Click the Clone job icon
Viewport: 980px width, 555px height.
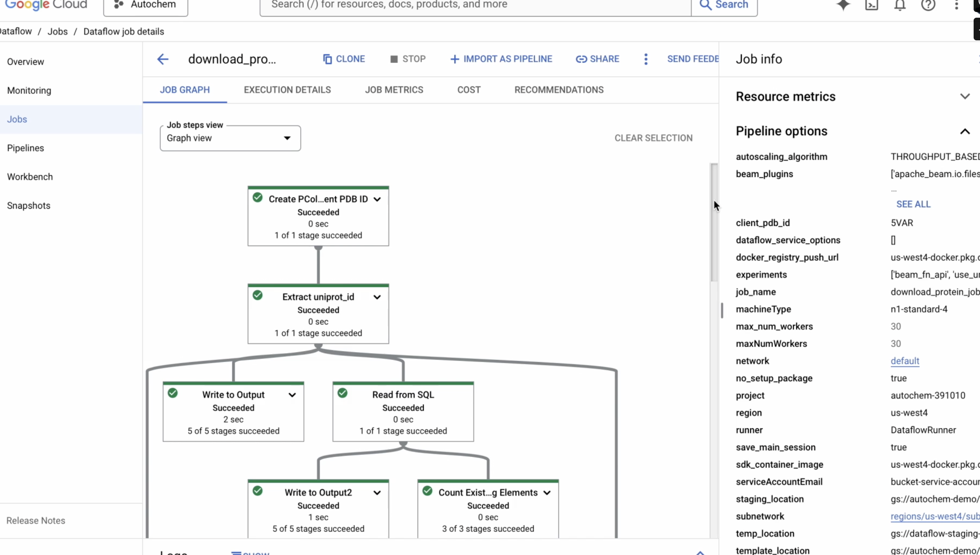327,59
